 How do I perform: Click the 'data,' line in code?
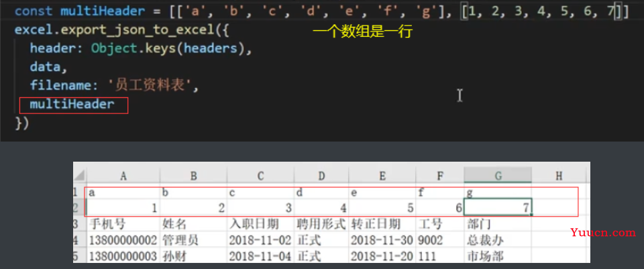48,67
